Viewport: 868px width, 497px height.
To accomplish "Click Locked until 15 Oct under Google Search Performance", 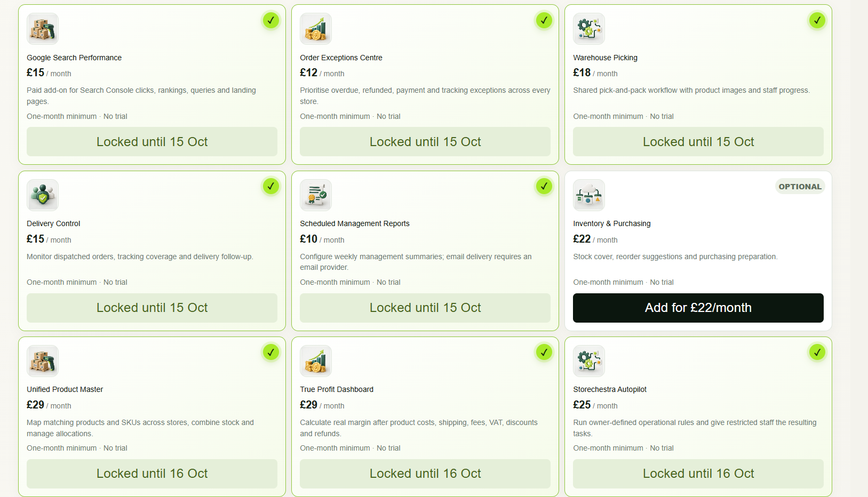I will click(x=152, y=142).
